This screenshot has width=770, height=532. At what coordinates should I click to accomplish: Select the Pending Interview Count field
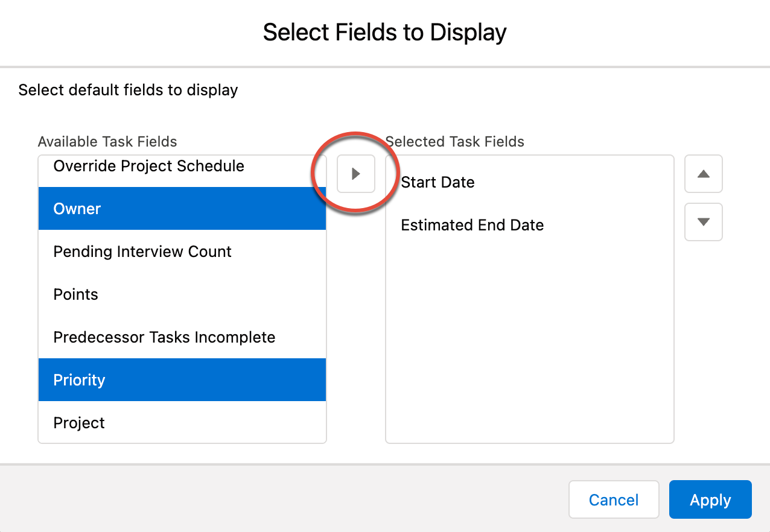[x=182, y=252]
